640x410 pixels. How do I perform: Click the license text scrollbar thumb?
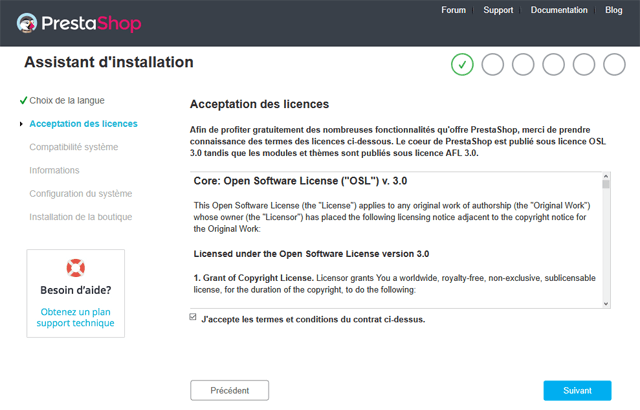pos(606,184)
